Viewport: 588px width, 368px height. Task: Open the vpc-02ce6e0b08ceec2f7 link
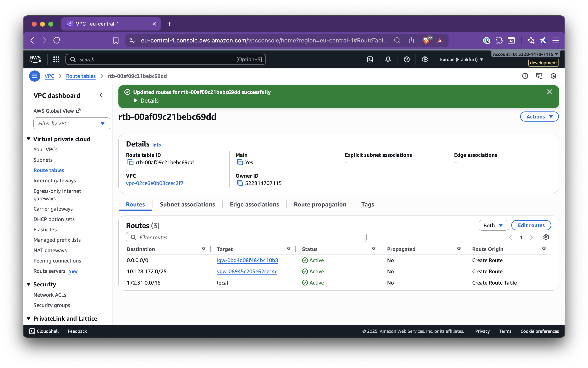[155, 183]
